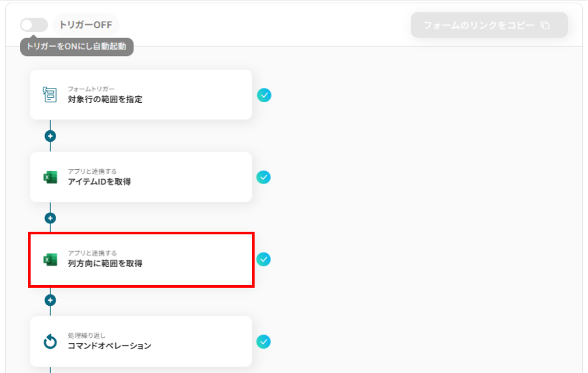Viewport: 588px width, 373px height.
Task: Toggle the trigger ON/OFF switch
Action: [x=34, y=25]
